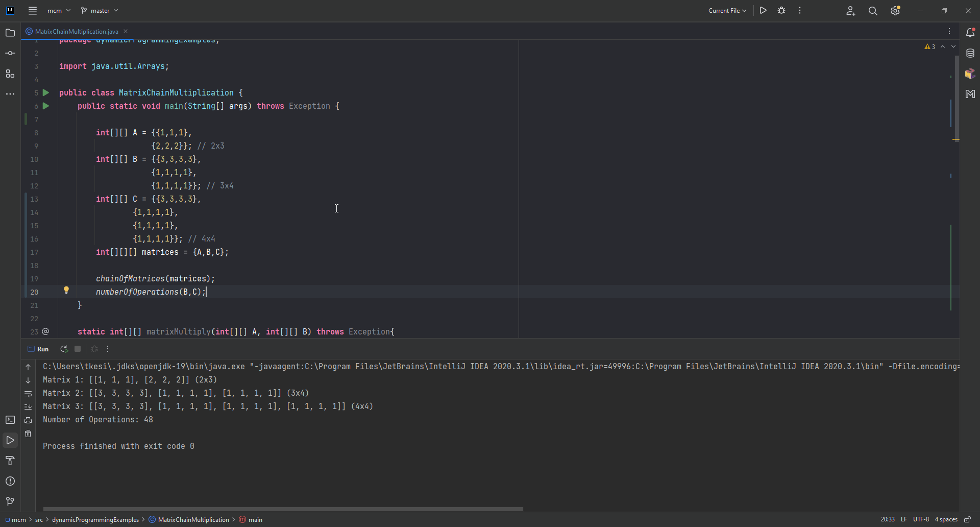This screenshot has height=527, width=980.
Task: Open the Git tool window
Action: click(x=10, y=501)
